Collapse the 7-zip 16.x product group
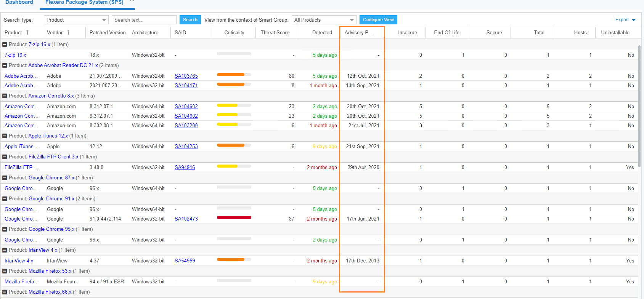 coord(5,45)
